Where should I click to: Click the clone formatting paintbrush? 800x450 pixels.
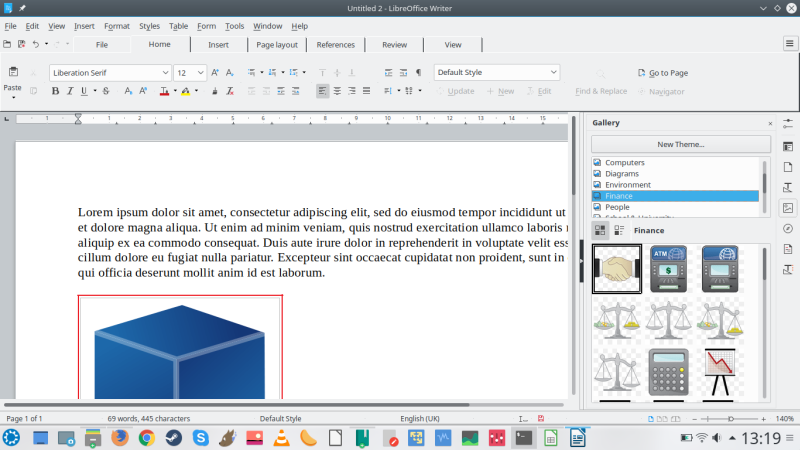coord(215,91)
